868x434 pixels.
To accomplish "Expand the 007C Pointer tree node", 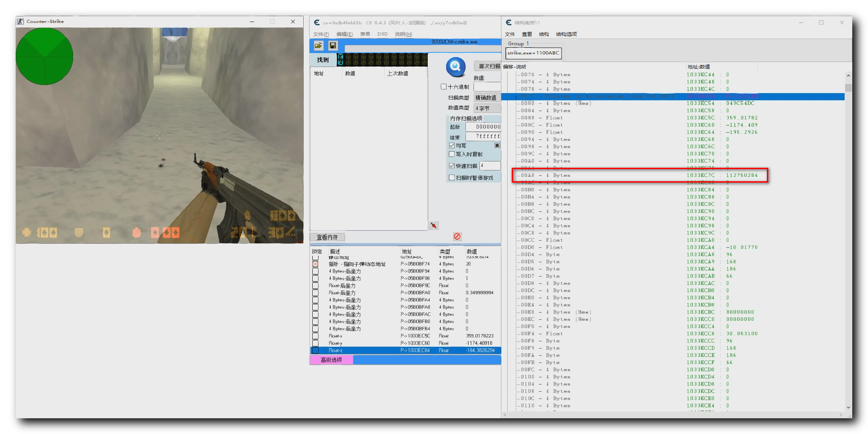I will [516, 96].
